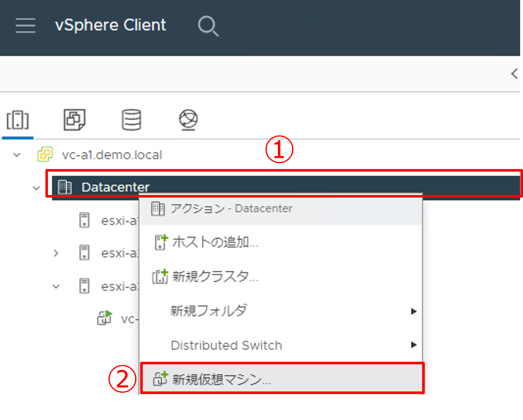
Task: Select vc-a1.demo.local in the inventory tree
Action: click(x=112, y=155)
